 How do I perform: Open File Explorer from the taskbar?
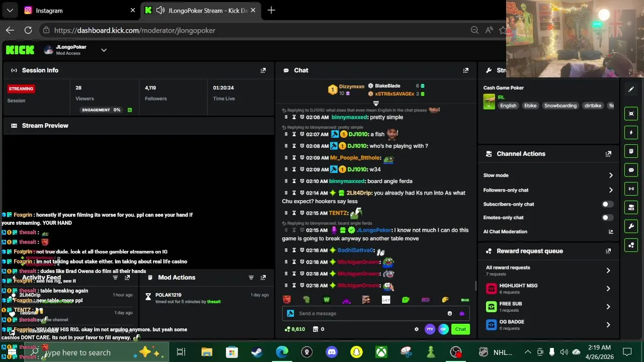coord(206,352)
